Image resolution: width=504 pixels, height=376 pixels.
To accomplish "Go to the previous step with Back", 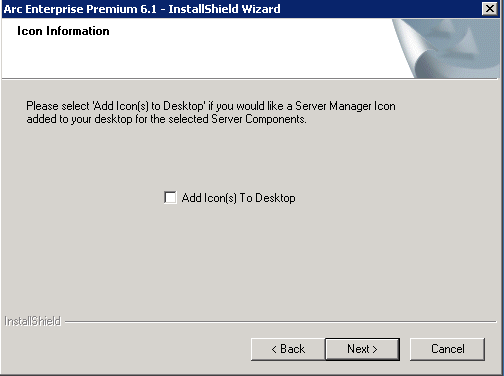I will pyautogui.click(x=288, y=349).
